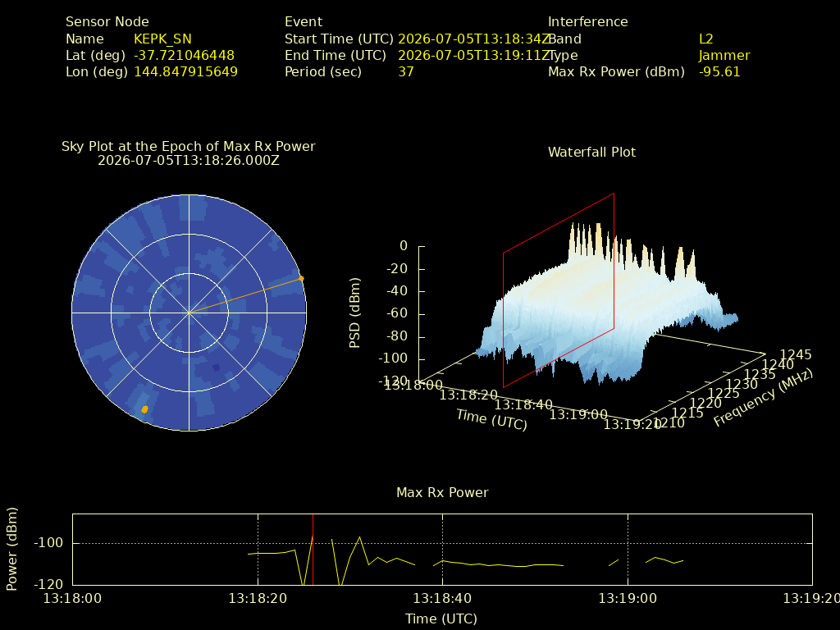Click the center of the sky plot

pyautogui.click(x=189, y=313)
